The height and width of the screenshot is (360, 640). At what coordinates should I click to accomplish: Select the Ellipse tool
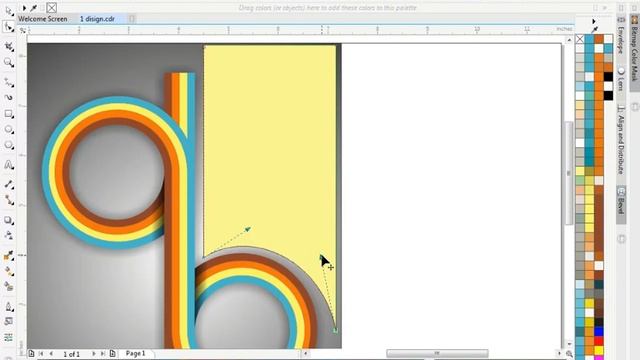click(x=9, y=130)
